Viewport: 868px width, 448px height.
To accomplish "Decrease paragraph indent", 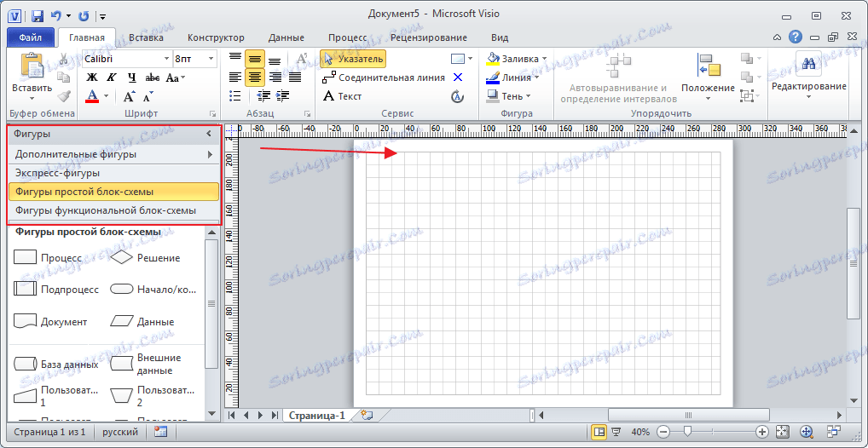I will tap(263, 95).
